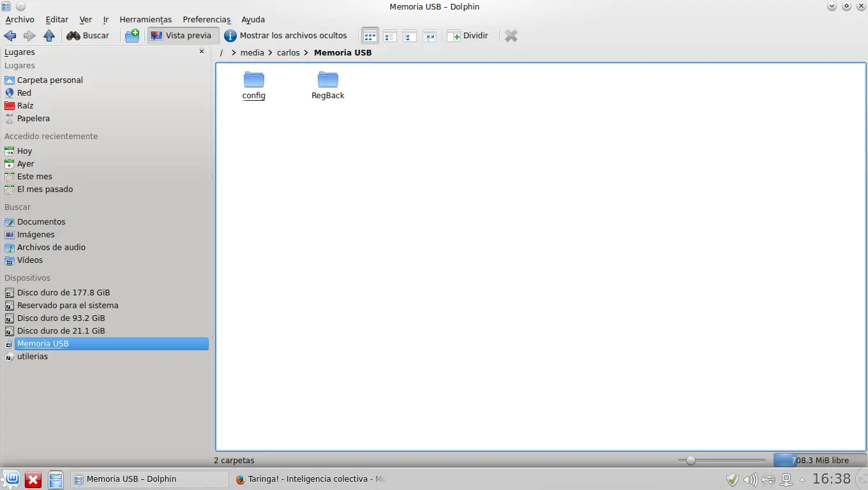Open Buscar search with binoculars icon
This screenshot has height=490, width=868.
click(88, 36)
